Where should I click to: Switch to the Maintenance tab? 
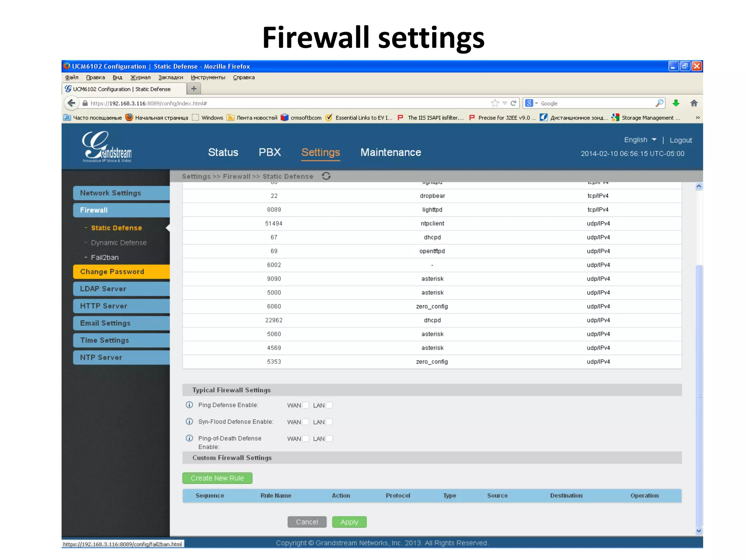[391, 152]
